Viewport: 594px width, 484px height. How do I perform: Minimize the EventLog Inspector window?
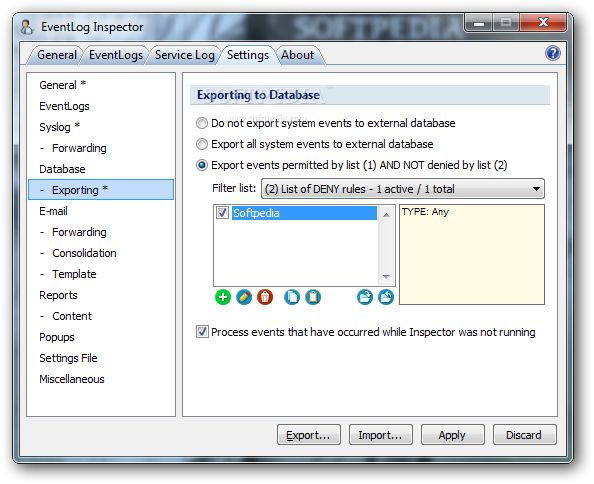pos(479,23)
